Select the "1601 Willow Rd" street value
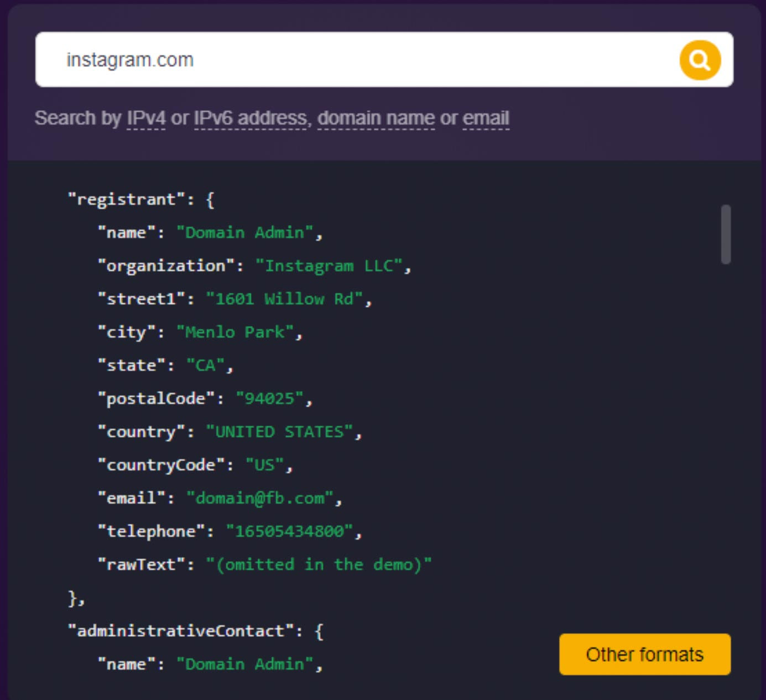Image resolution: width=766 pixels, height=700 pixels. tap(284, 299)
